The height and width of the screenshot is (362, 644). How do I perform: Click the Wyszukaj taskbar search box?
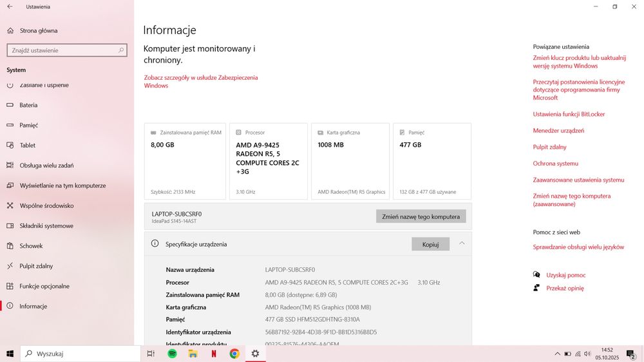pyautogui.click(x=80, y=354)
